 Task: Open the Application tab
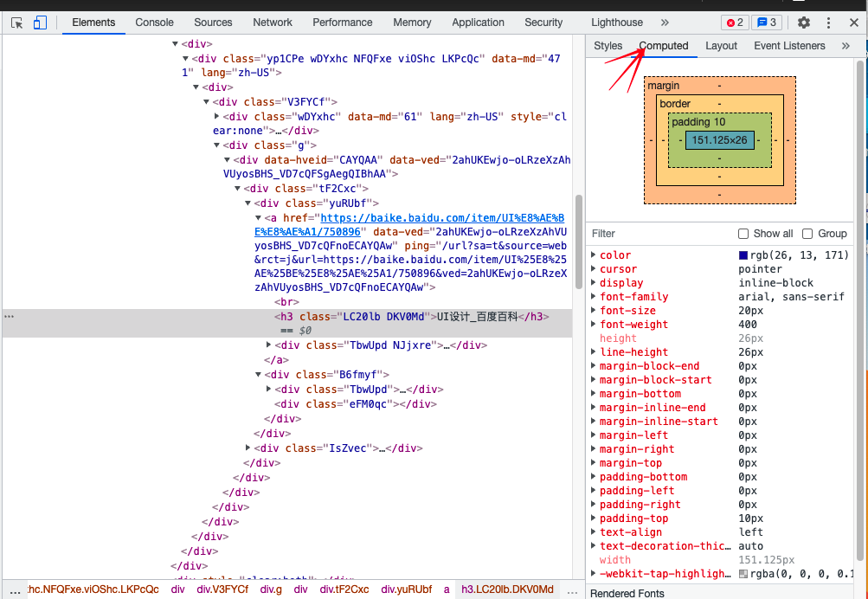tap(479, 23)
